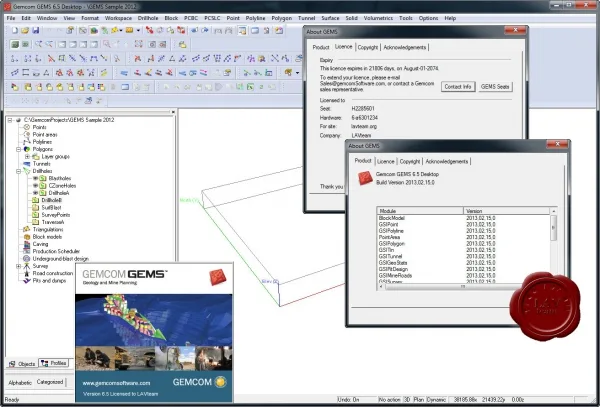
Task: Click vertical scrollbar thumb in module list
Action: (553, 228)
